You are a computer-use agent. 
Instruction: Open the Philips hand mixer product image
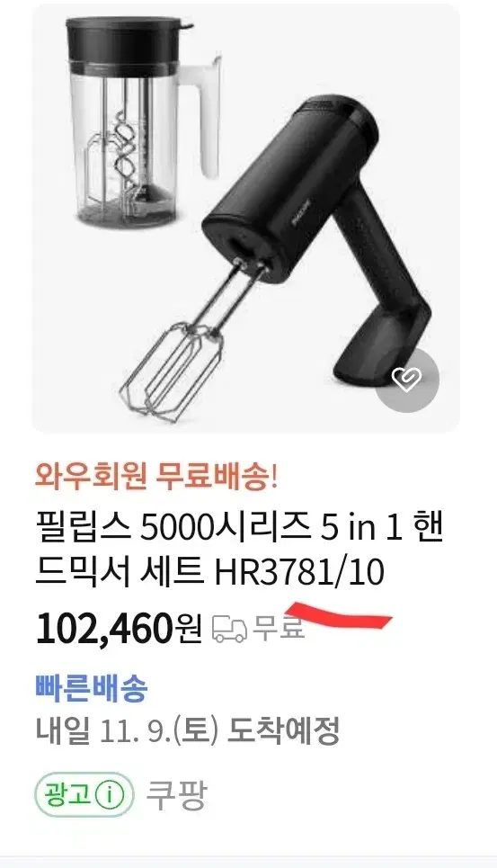pyautogui.click(x=245, y=218)
